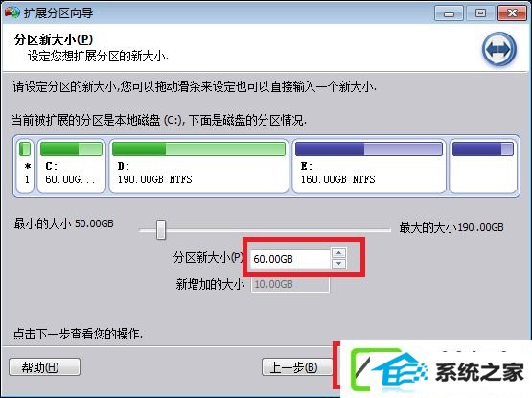The height and width of the screenshot is (398, 532).
Task: Click the blue double-arrow wizard icon
Action: tap(499, 49)
